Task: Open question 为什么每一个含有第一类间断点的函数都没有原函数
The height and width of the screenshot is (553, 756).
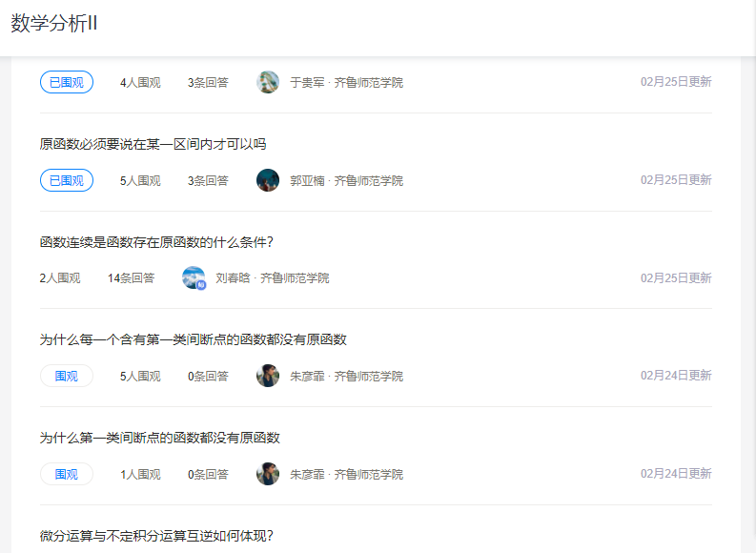Action: point(193,339)
